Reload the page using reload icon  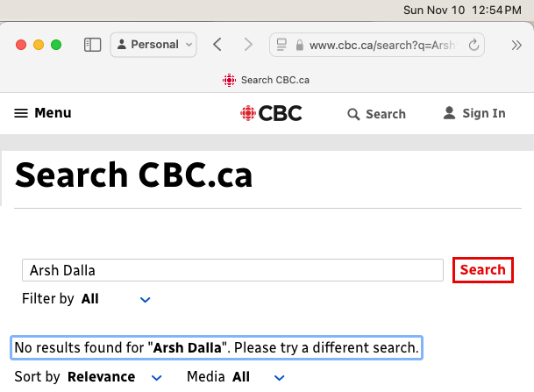tap(475, 45)
